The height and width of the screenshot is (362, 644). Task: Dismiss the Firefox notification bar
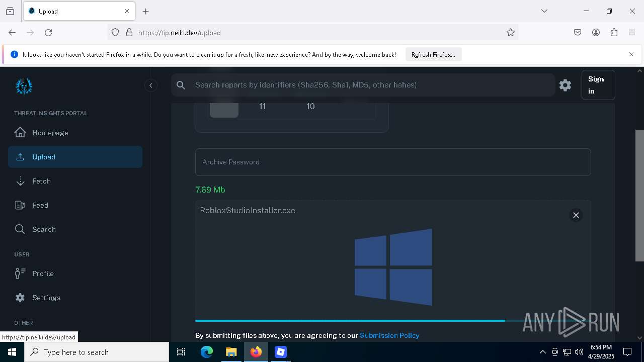point(631,54)
